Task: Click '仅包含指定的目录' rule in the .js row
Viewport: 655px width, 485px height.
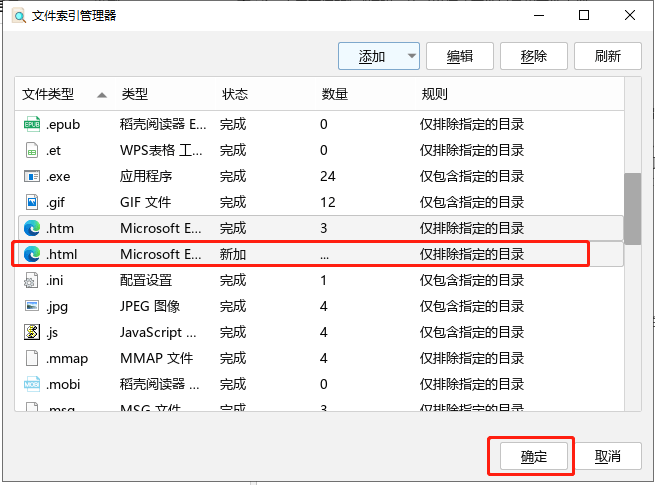Action: [472, 332]
